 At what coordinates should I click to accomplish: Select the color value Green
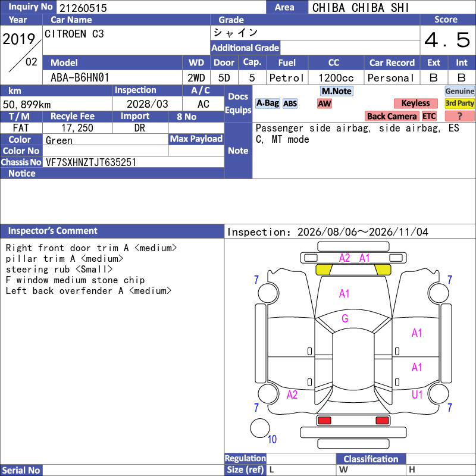click(59, 140)
